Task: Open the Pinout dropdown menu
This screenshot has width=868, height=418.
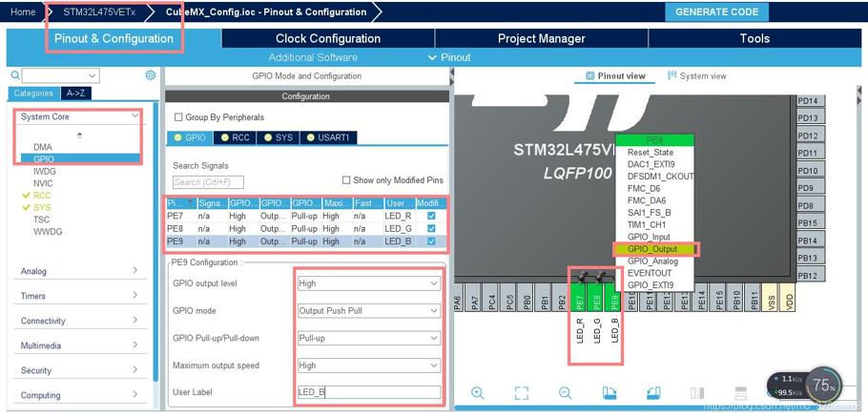Action: point(449,57)
